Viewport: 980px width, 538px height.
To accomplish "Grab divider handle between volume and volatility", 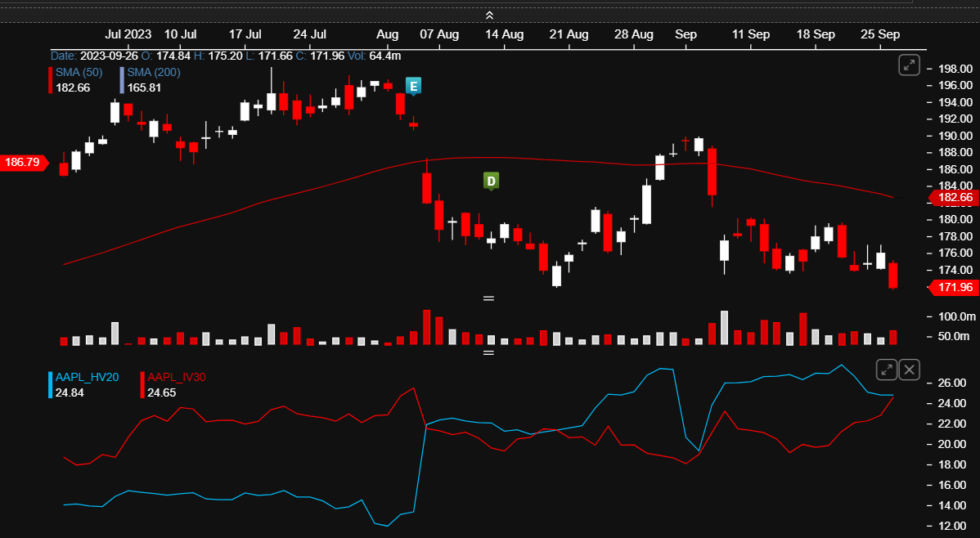I will point(488,353).
